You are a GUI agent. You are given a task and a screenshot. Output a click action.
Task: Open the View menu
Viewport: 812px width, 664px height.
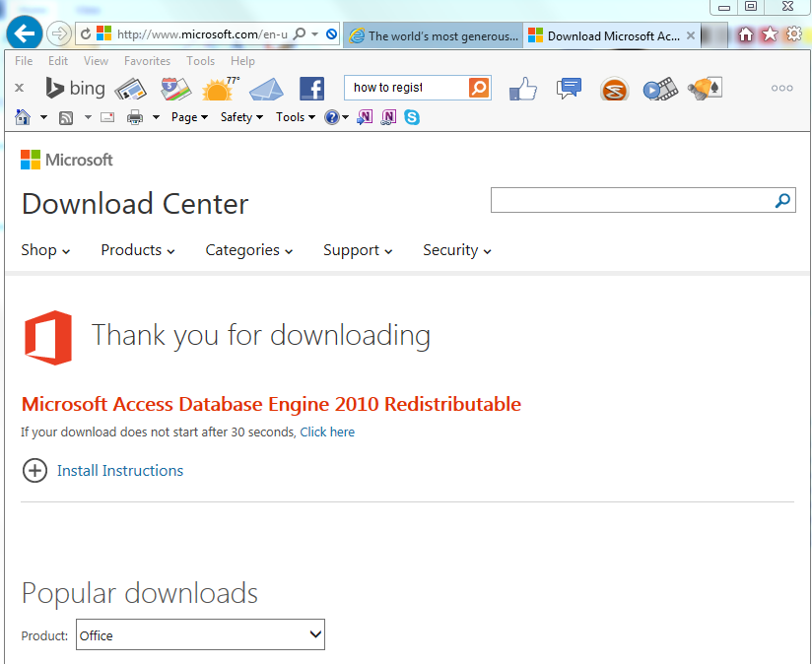click(x=96, y=61)
